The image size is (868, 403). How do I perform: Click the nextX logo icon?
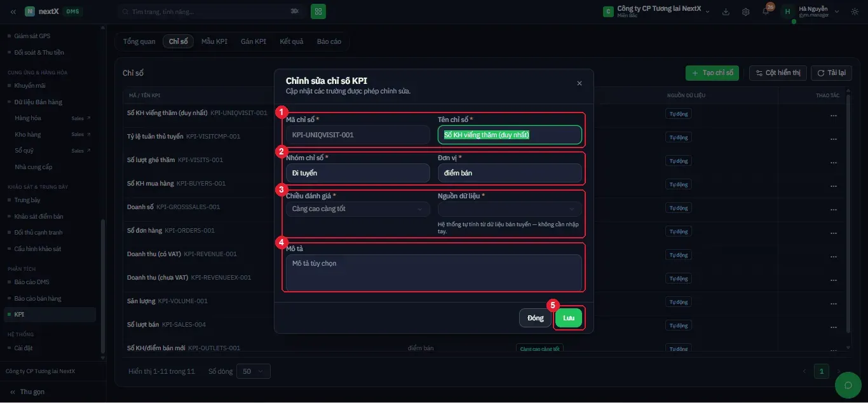click(30, 11)
